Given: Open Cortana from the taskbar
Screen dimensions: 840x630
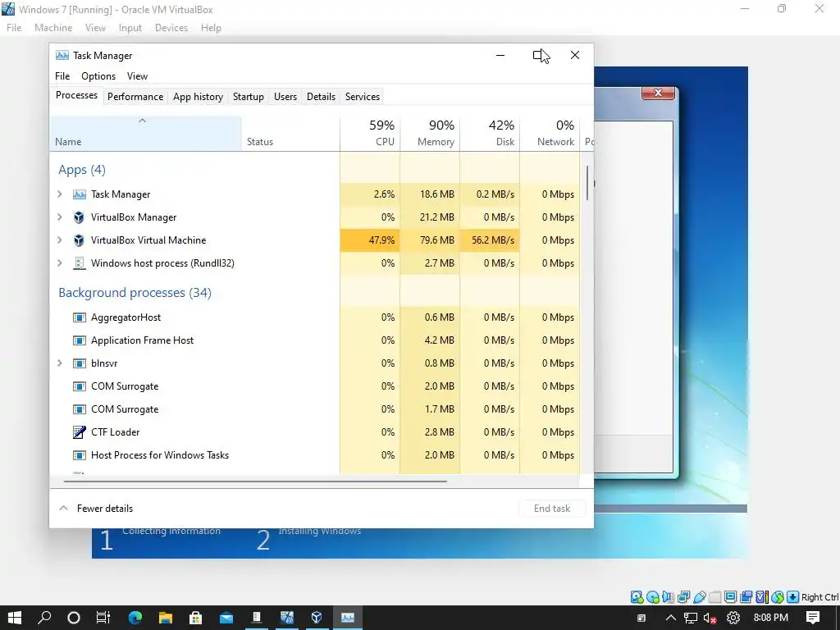Looking at the screenshot, I should pos(74,618).
